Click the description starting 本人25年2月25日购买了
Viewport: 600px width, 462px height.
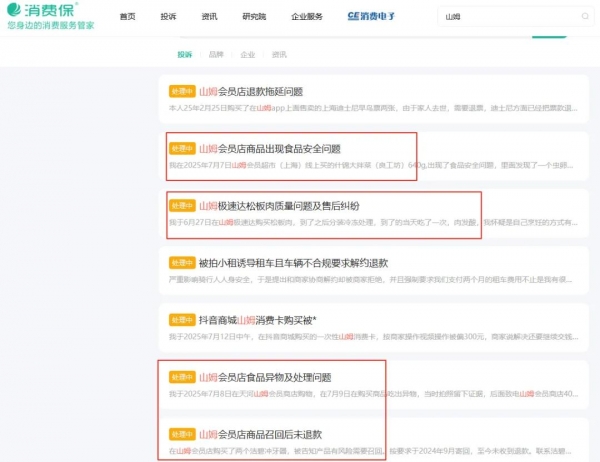click(373, 108)
